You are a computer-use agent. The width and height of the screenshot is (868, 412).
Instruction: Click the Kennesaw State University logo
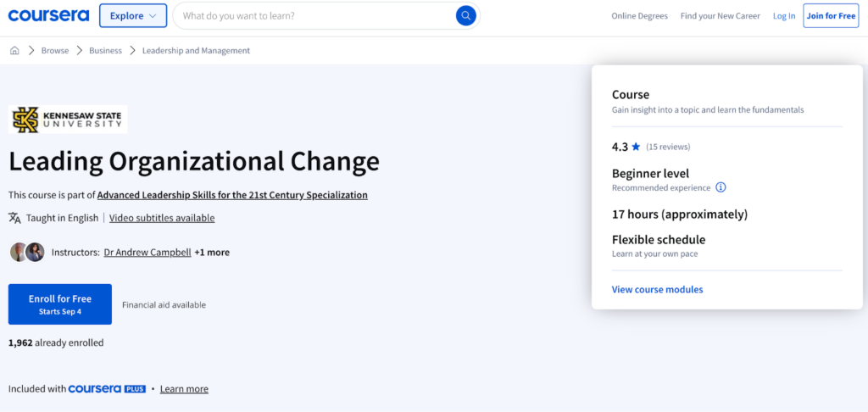(x=68, y=119)
